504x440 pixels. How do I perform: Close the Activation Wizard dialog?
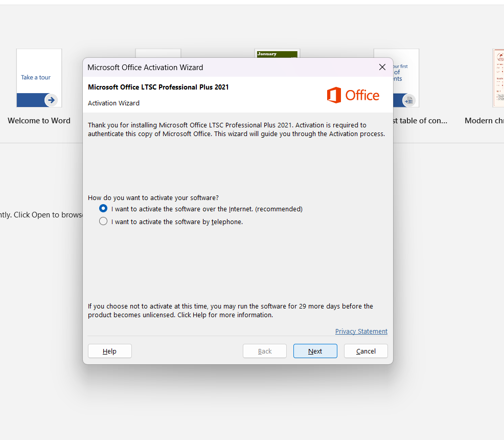point(382,67)
